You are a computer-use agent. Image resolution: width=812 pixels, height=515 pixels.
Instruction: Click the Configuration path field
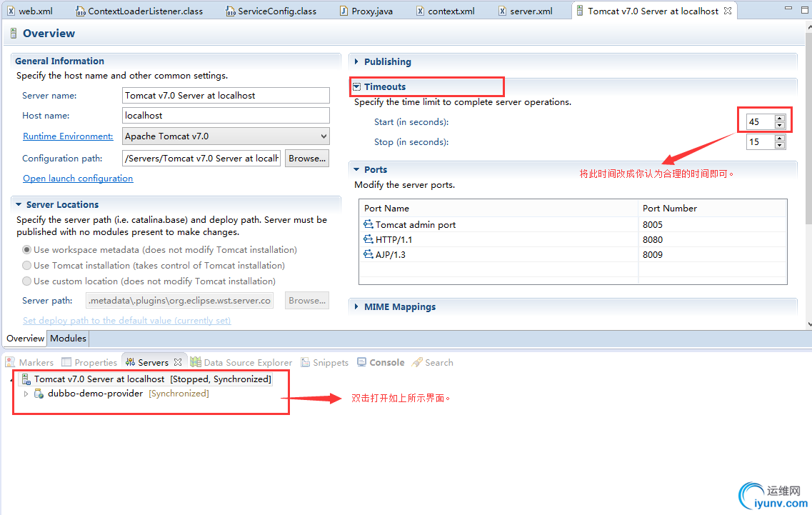click(x=201, y=159)
